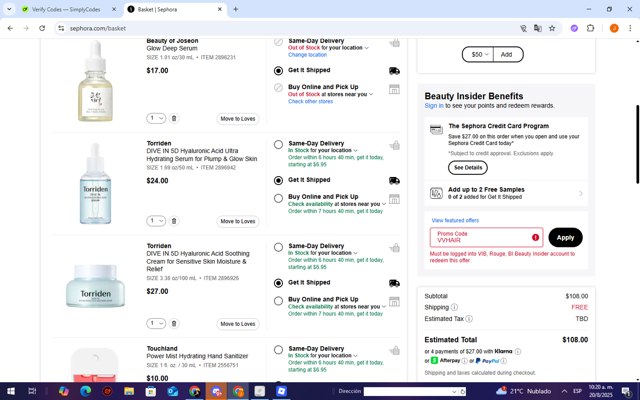Delete Beauty of Joseon Glow Deep Serum item
The image size is (640, 400).
click(174, 118)
